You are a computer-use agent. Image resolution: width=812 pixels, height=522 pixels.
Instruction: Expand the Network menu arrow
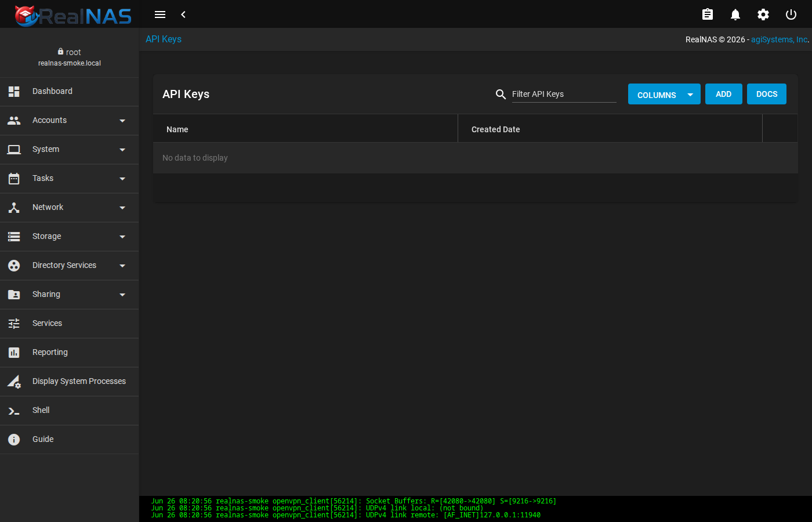pos(122,208)
